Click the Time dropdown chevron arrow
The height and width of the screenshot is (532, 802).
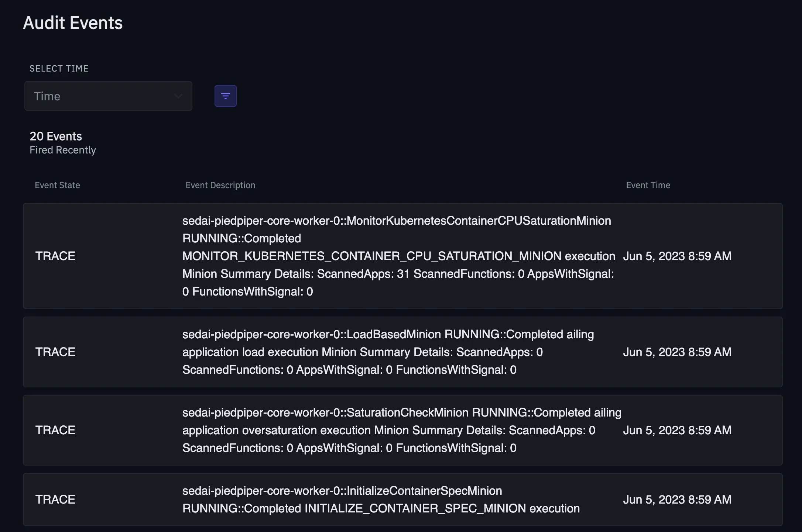(x=178, y=96)
